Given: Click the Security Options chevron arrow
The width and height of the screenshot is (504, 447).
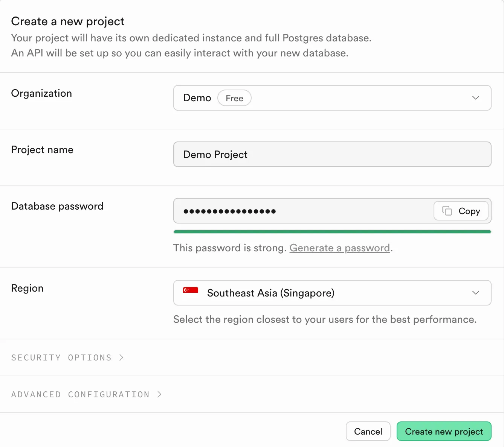Looking at the screenshot, I should coord(121,357).
